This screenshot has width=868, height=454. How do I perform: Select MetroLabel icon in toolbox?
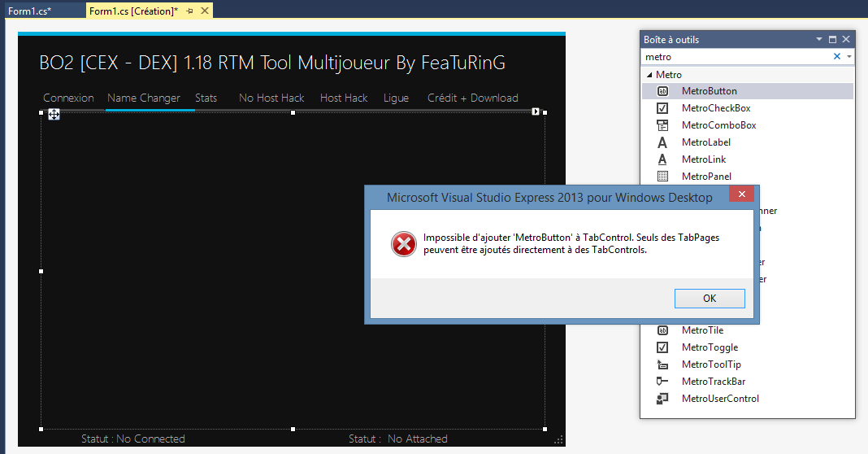coord(662,142)
